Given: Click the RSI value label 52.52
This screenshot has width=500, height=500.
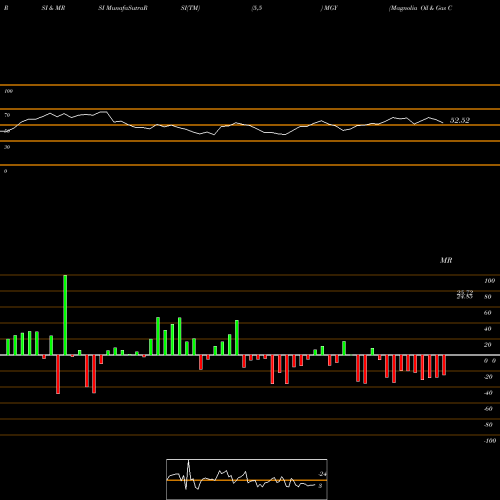Looking at the screenshot, I should click(x=460, y=120).
